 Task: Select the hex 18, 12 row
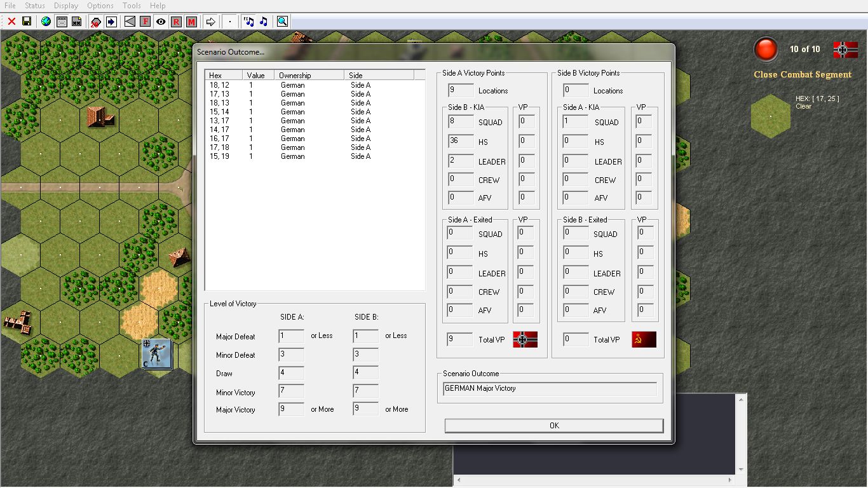[x=315, y=85]
